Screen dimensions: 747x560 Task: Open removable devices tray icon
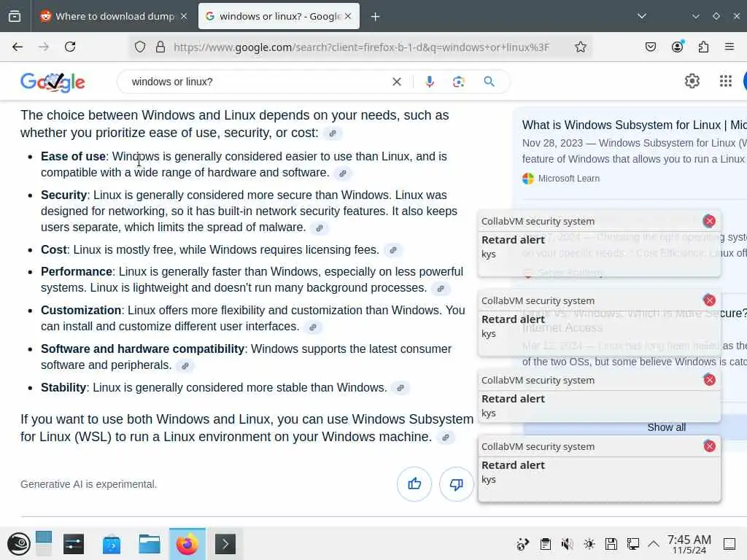[x=611, y=544]
